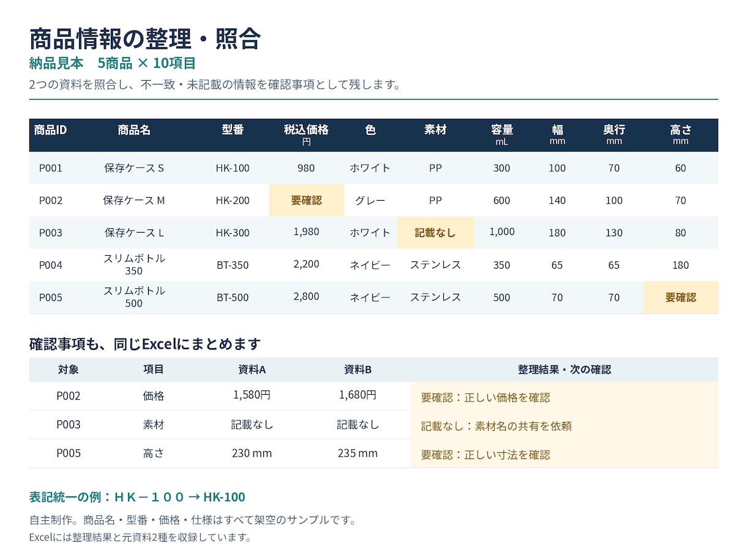Click the 1,680円 value
Viewport: 747px width, 560px height.
[x=358, y=395]
